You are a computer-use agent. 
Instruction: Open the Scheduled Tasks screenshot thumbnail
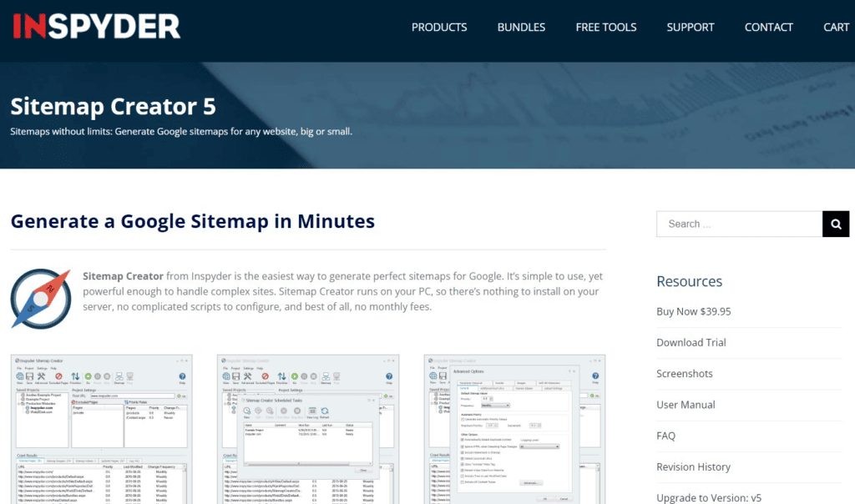tap(307, 430)
